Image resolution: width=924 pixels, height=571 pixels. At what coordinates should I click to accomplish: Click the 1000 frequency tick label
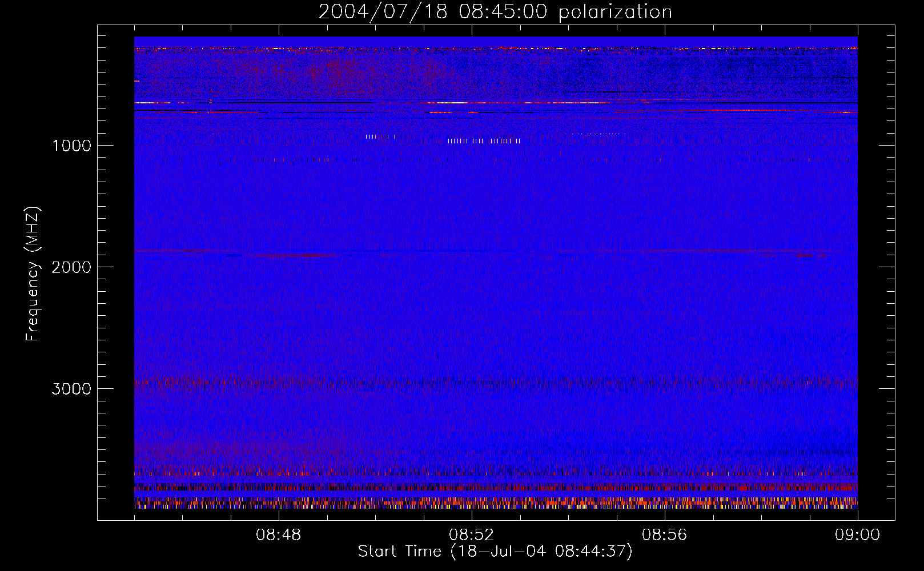tap(71, 146)
